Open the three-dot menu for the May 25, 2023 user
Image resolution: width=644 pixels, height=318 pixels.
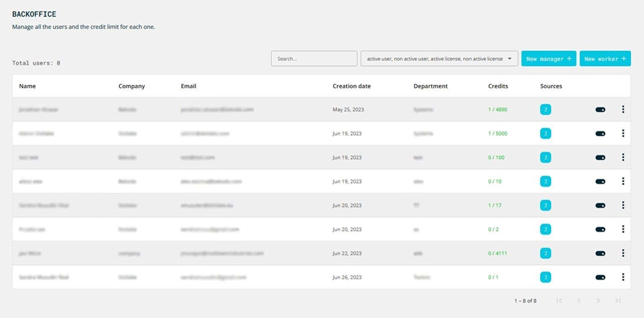point(623,110)
